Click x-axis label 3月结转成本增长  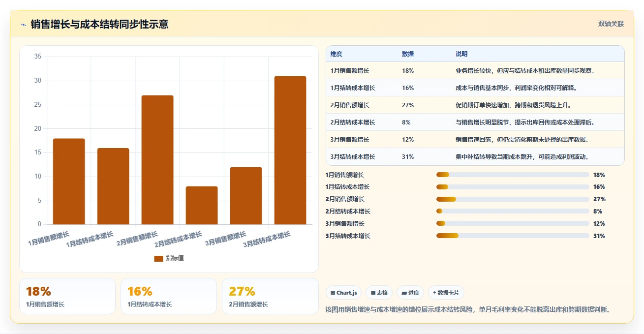267,240
